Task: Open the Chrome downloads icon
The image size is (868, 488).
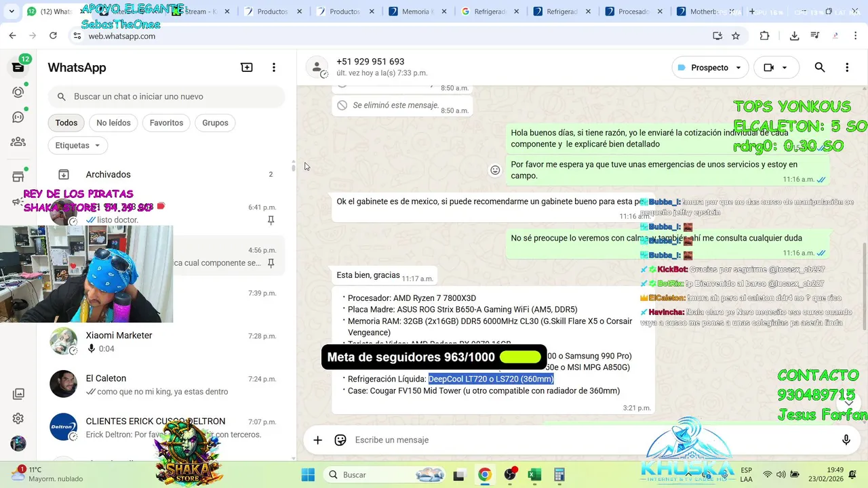Action: pos(794,36)
